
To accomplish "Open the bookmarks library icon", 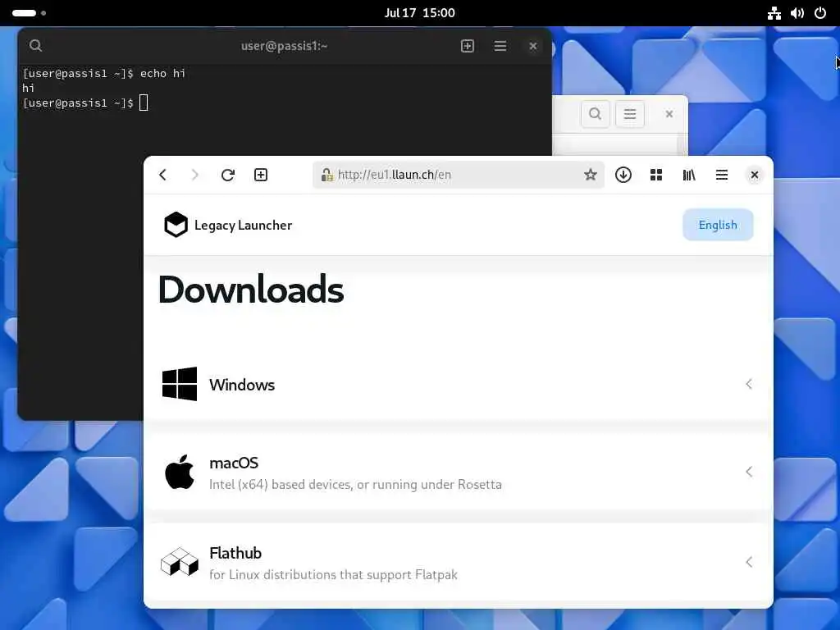I will coord(689,175).
